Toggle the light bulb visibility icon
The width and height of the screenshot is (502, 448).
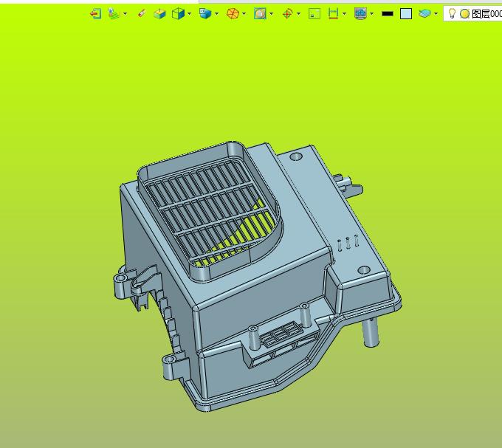click(x=452, y=14)
